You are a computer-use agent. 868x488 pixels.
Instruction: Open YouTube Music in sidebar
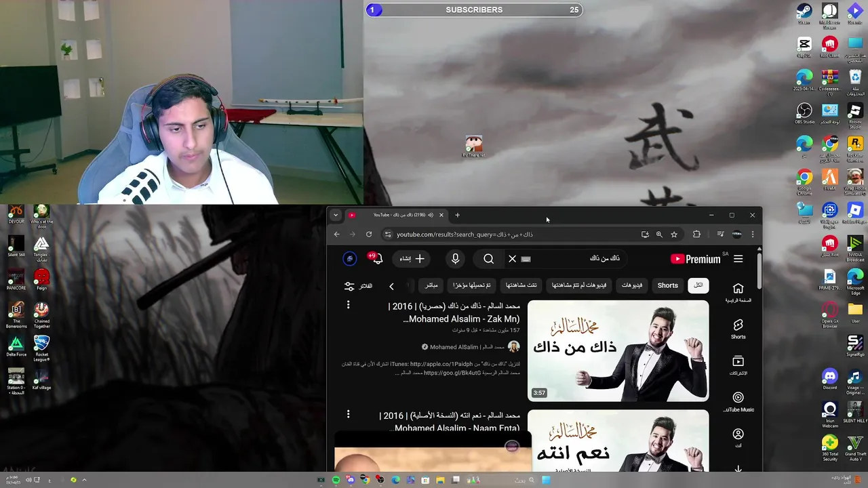[x=738, y=402]
